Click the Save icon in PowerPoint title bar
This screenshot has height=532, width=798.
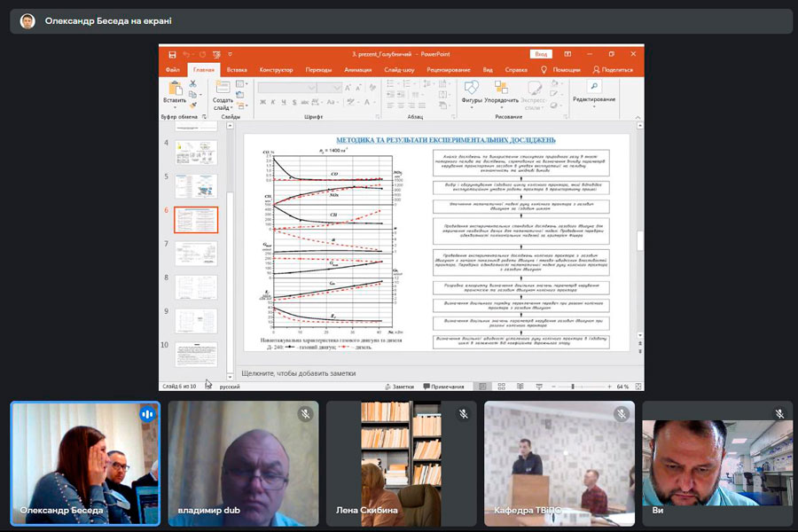pyautogui.click(x=173, y=54)
